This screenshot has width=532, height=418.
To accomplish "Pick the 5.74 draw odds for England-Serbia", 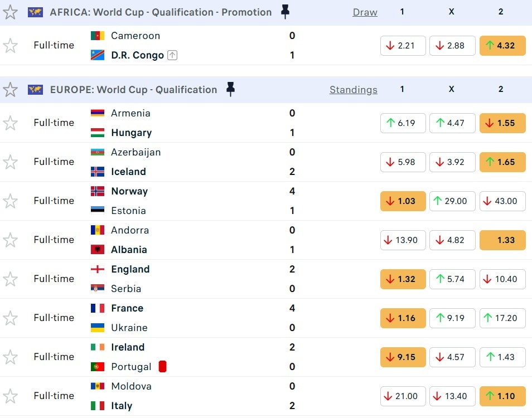I will pos(452,279).
